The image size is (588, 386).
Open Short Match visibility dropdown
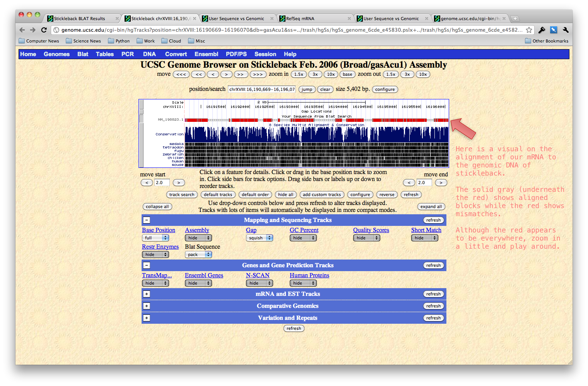[425, 238]
